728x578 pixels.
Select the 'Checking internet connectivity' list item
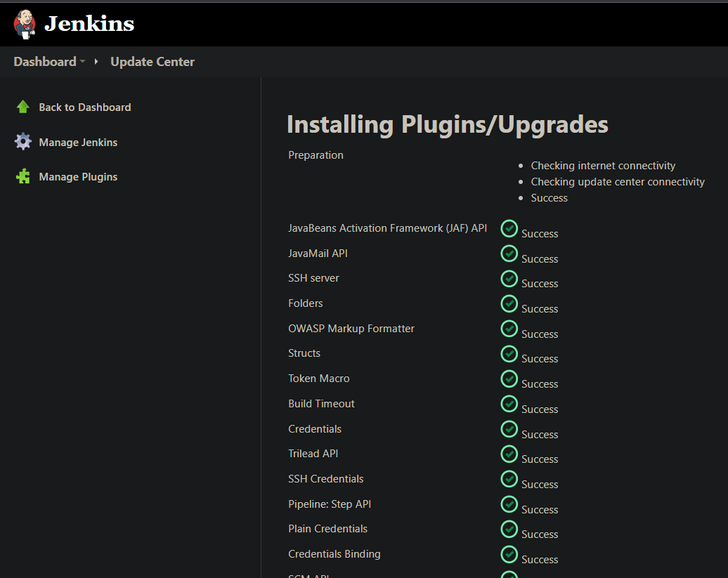603,166
